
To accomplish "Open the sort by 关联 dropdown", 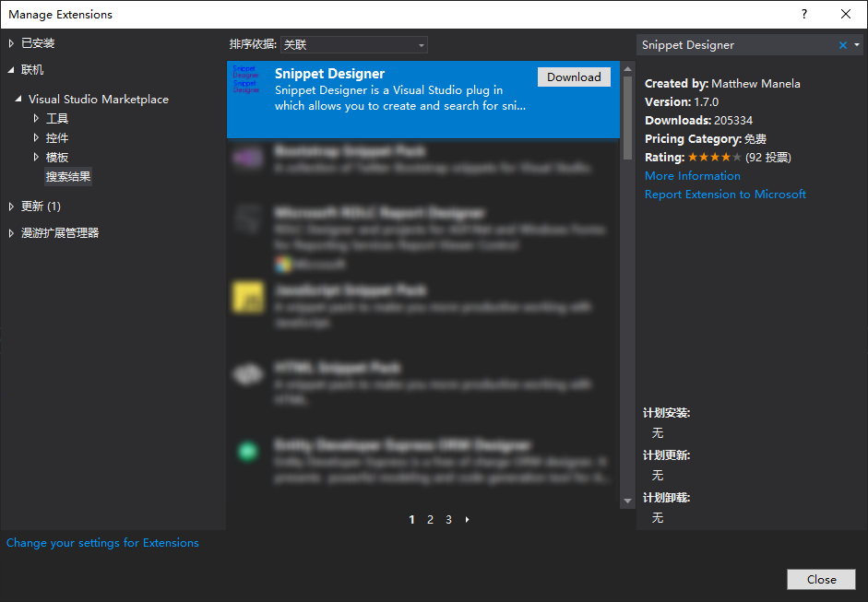I will (x=353, y=44).
